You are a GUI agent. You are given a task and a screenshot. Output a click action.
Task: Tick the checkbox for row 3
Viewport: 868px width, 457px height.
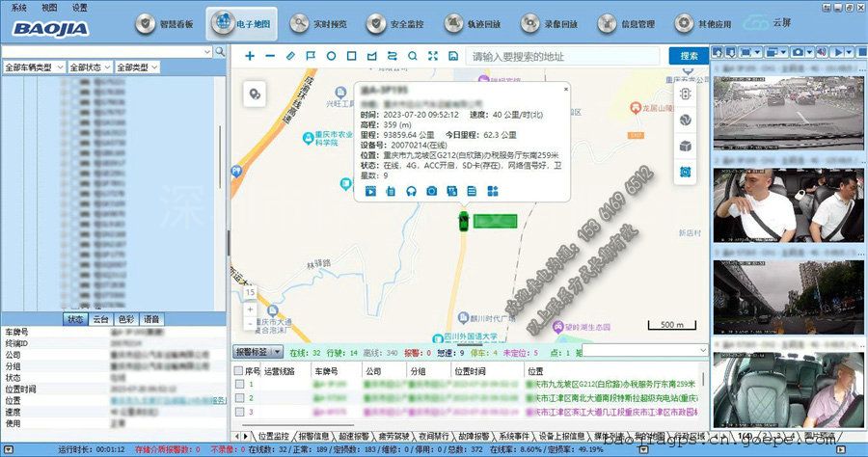tap(240, 412)
